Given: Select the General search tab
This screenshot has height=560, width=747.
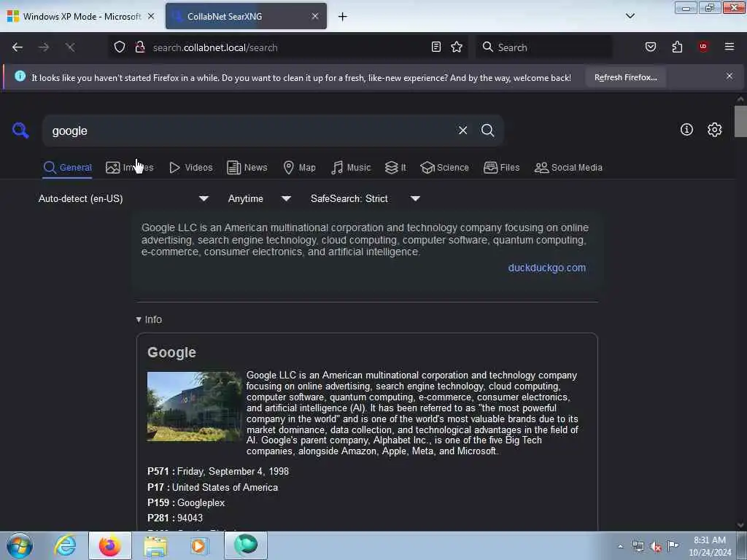Looking at the screenshot, I should click(x=68, y=168).
